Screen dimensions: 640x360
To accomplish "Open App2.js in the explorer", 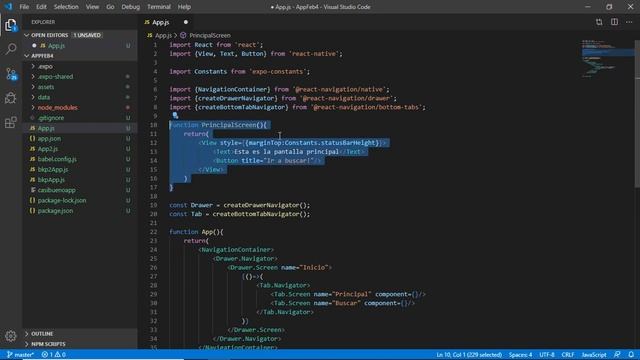I will coord(80,149).
